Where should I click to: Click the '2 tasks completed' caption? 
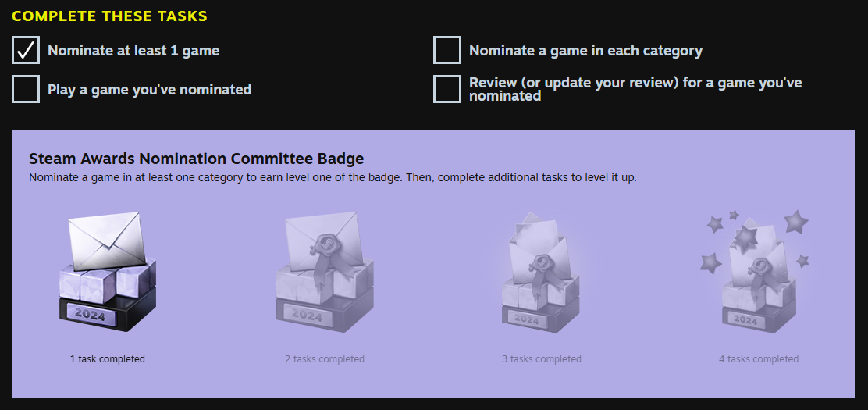tap(325, 359)
